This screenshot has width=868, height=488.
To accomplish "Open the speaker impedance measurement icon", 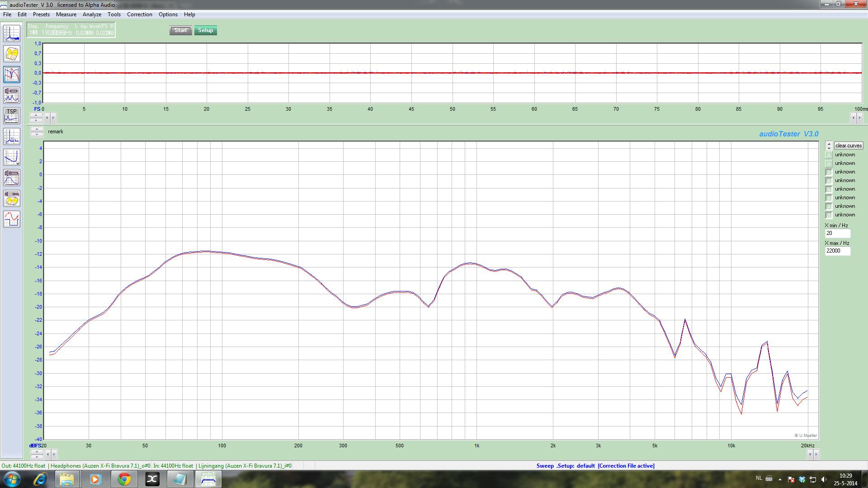I will pos(12,95).
